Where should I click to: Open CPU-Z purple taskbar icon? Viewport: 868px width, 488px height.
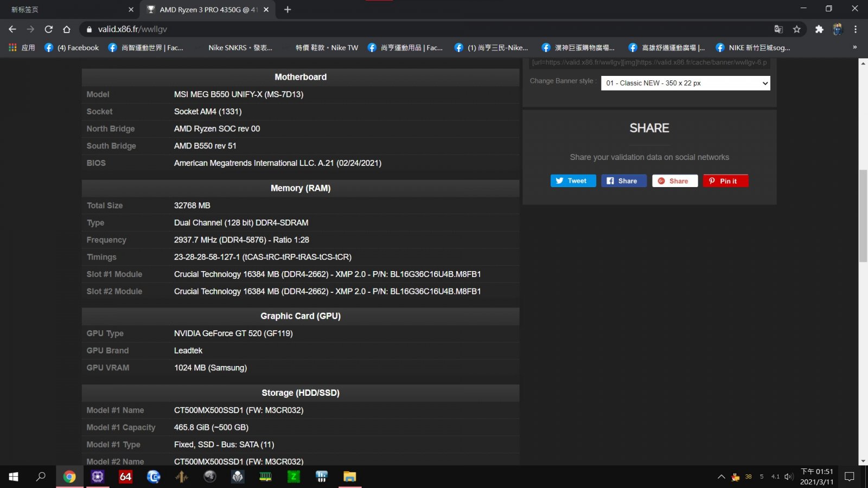click(98, 477)
